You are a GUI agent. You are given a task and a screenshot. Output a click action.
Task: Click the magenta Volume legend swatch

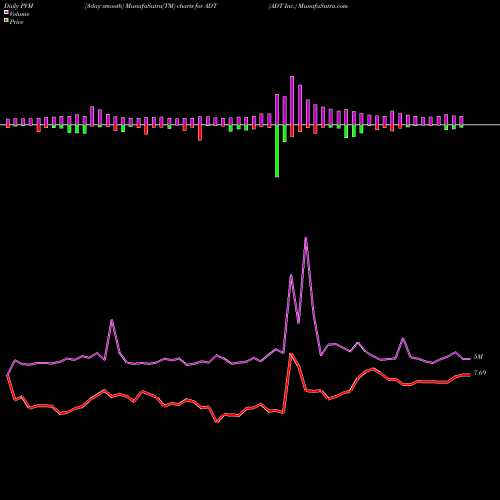[6, 13]
